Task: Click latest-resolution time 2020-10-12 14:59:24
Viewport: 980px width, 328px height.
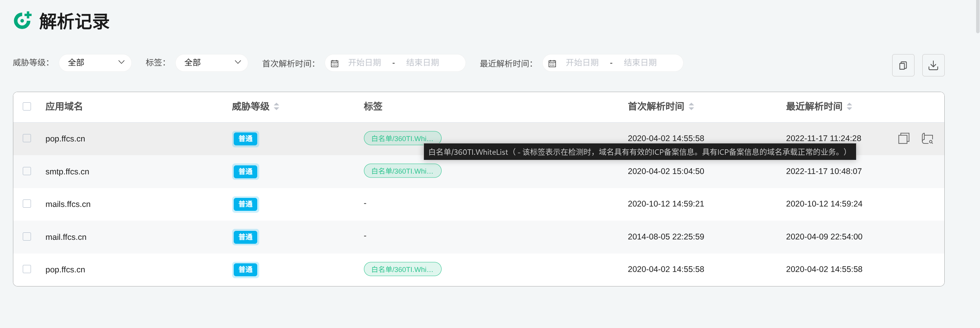Action: click(x=824, y=204)
